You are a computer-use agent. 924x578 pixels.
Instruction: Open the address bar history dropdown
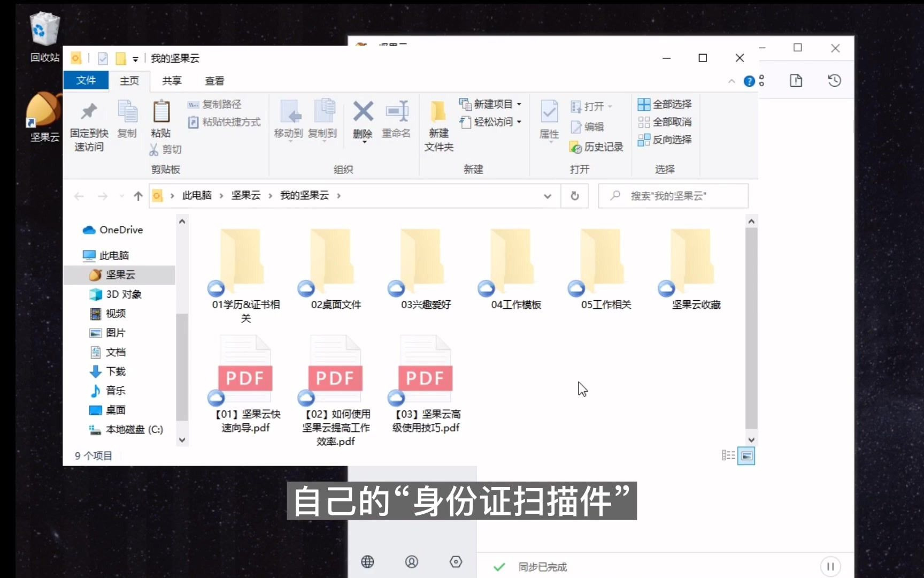click(x=548, y=196)
